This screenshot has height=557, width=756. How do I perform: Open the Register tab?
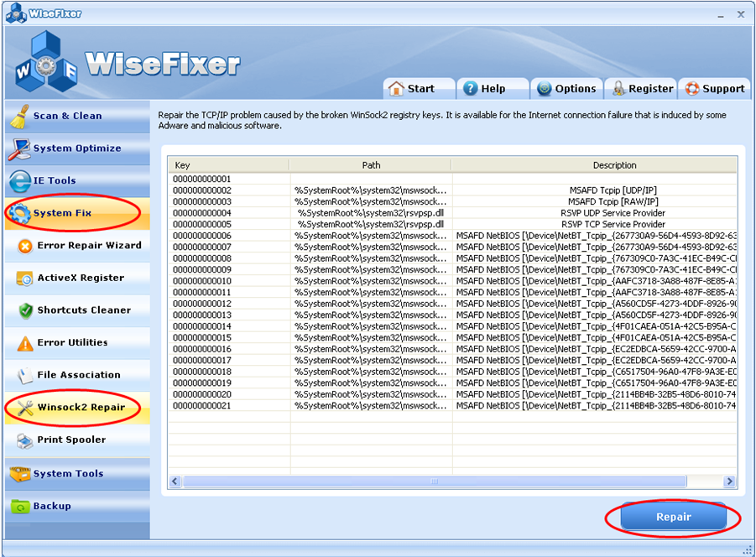click(640, 89)
